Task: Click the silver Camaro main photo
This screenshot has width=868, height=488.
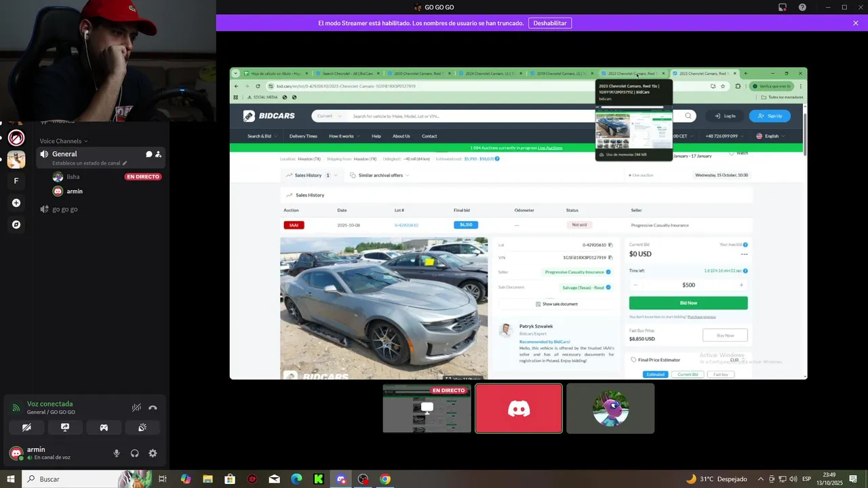Action: coord(384,308)
